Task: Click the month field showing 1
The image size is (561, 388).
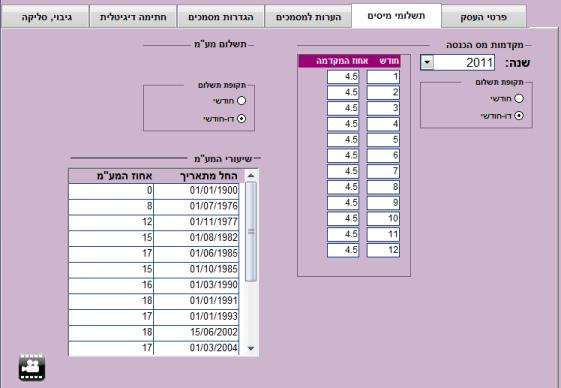Action: (383, 77)
